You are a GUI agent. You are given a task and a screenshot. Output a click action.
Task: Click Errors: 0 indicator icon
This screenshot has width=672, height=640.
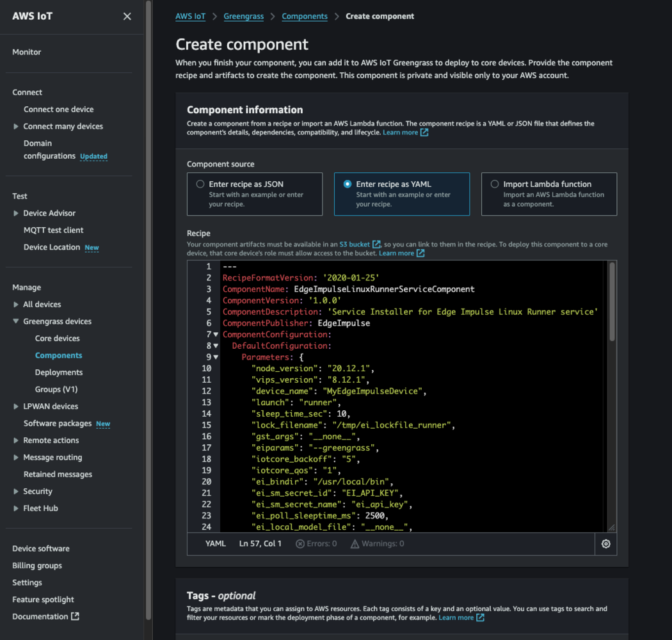tap(300, 543)
